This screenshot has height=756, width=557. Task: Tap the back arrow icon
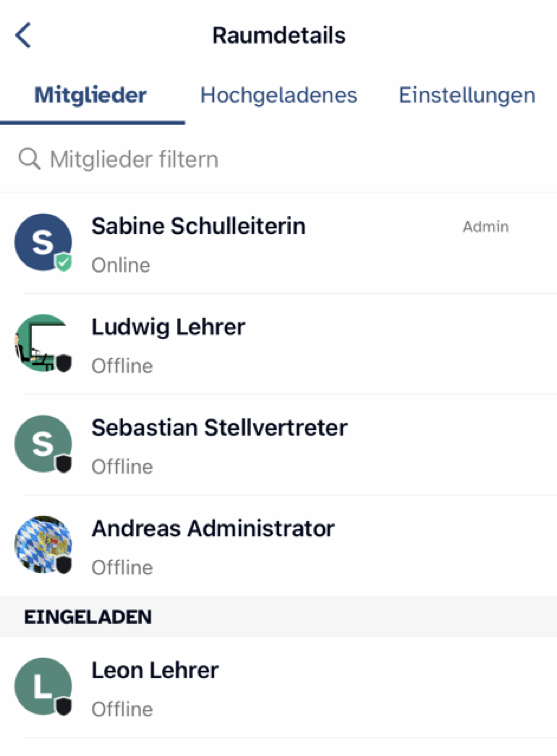23,35
